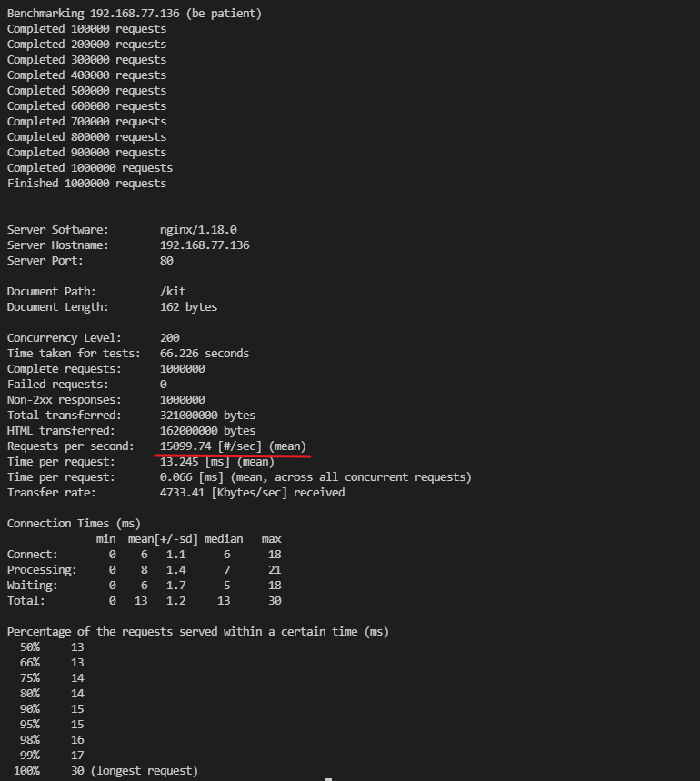This screenshot has height=781, width=700.
Task: Click the Document Path /kit value
Action: click(x=173, y=291)
